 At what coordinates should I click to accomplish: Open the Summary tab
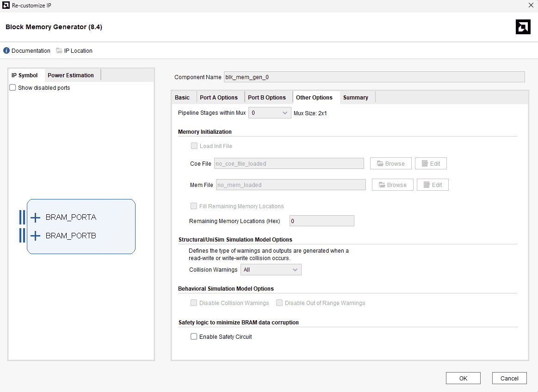(x=355, y=98)
